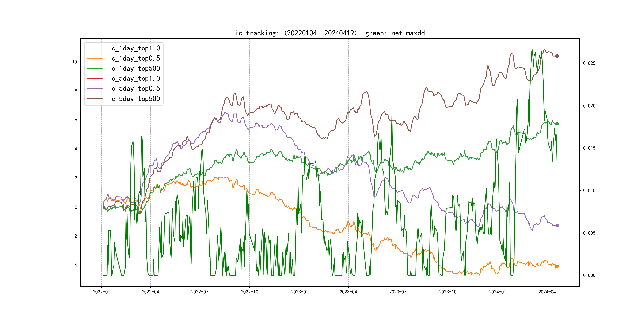Screen dimensions: 644x322
Task: Click the 2022-07 x-axis tick label
Action: (200, 292)
